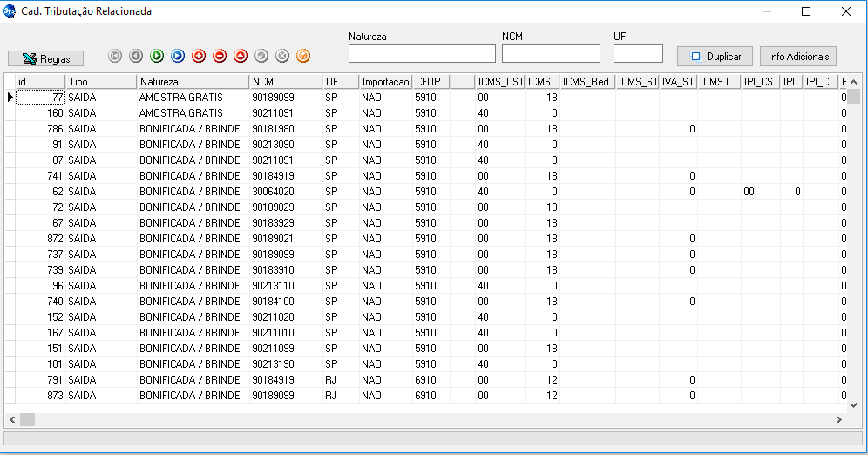The image size is (868, 455).
Task: Click the grey post checkmark icon
Action: point(261,56)
